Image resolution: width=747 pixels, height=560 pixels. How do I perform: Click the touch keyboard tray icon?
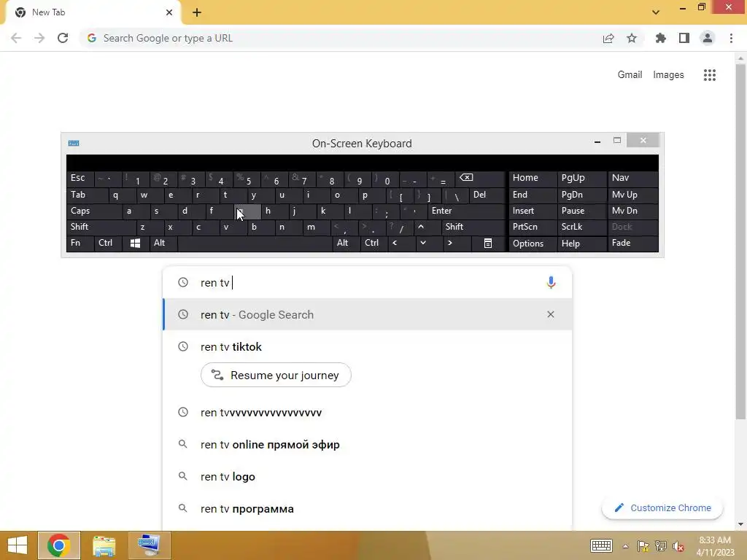(x=601, y=545)
